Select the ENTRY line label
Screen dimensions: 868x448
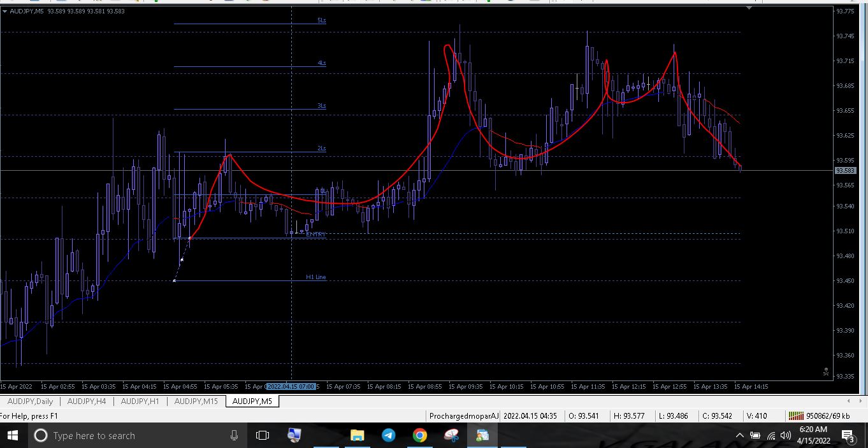point(315,235)
